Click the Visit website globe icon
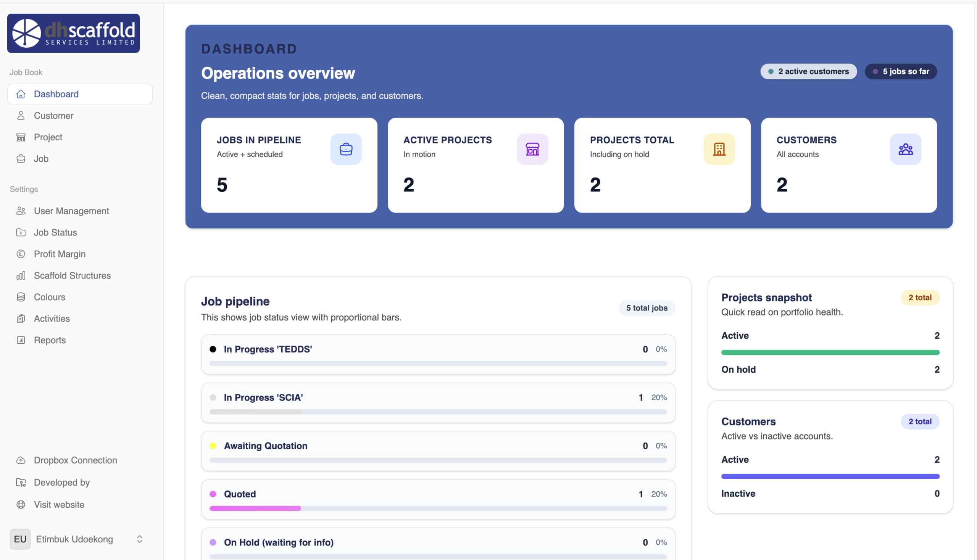 point(21,505)
